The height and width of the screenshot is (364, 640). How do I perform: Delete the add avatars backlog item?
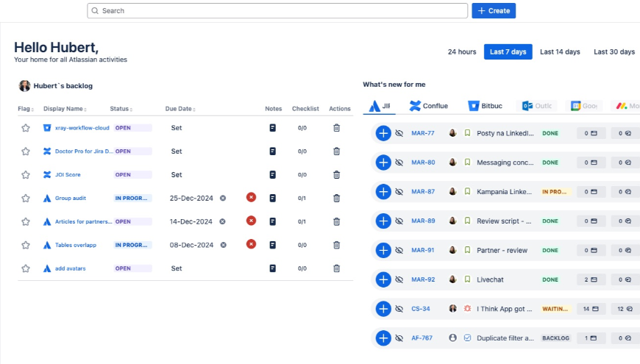336,268
